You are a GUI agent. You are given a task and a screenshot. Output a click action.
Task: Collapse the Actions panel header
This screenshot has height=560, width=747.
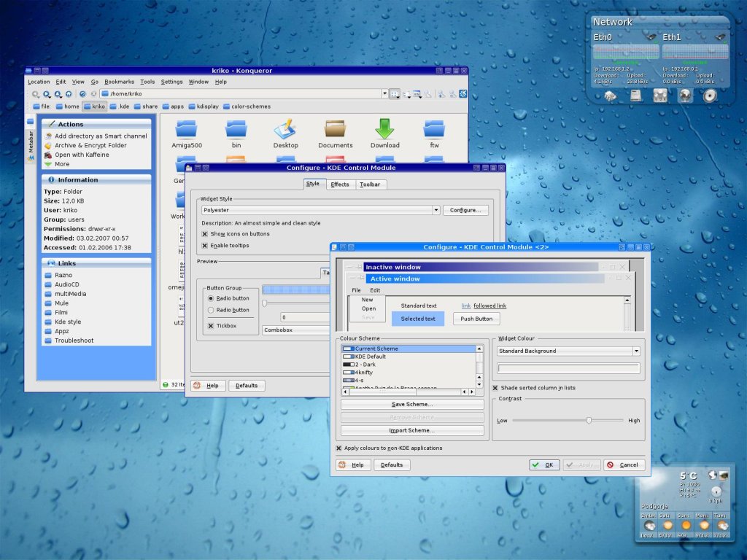[x=96, y=124]
